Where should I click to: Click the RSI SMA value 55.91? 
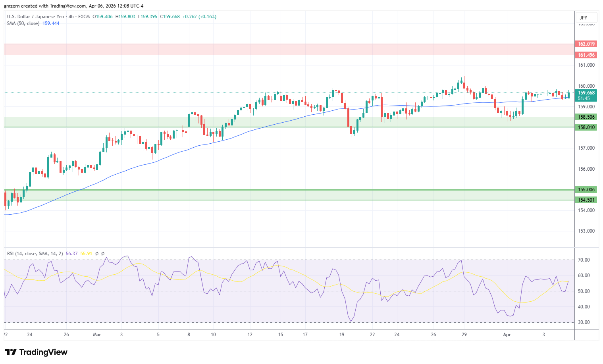coord(86,254)
